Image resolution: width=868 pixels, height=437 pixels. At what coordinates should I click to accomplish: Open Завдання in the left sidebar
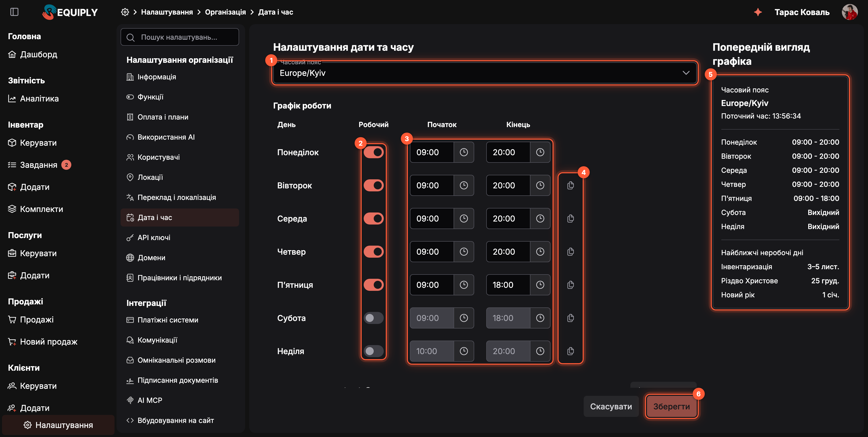pyautogui.click(x=38, y=165)
